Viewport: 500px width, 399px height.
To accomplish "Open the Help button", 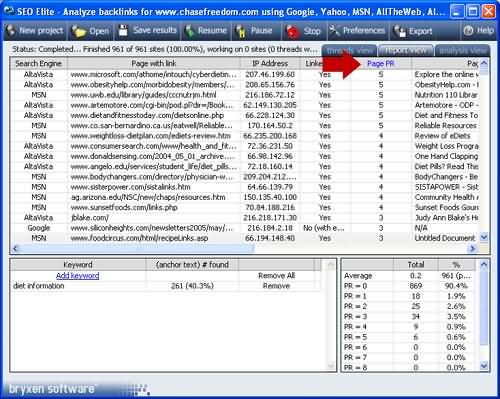I will click(479, 31).
